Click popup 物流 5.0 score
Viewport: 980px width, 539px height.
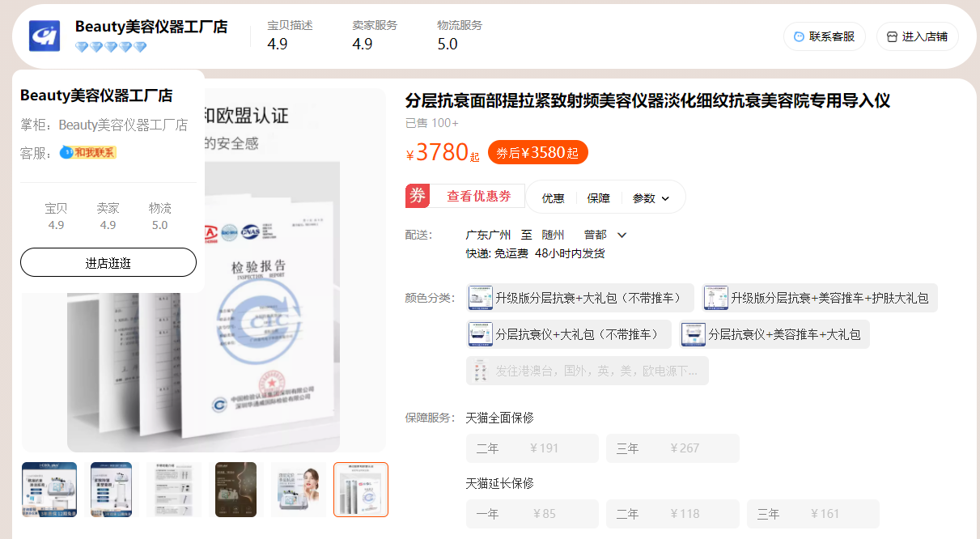160,216
